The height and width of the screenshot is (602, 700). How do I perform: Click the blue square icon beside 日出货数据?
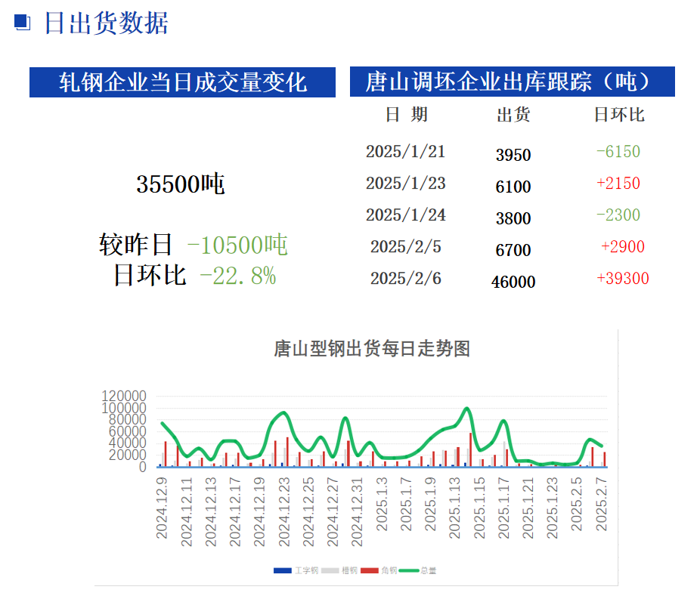pyautogui.click(x=23, y=23)
